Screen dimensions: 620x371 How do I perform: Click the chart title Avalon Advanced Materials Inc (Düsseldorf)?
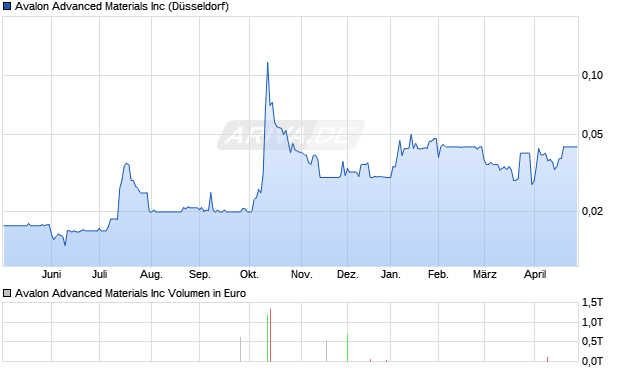pos(122,7)
